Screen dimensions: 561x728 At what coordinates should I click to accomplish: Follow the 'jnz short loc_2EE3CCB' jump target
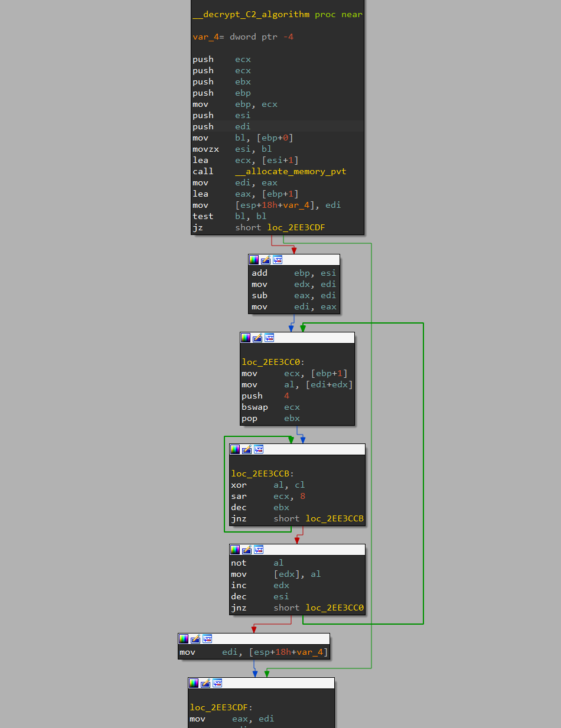[x=334, y=518]
